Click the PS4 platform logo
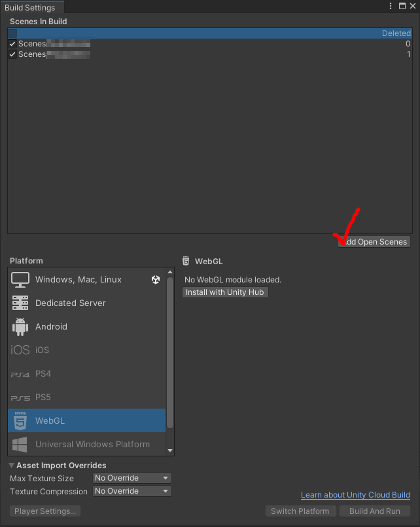 pos(20,374)
